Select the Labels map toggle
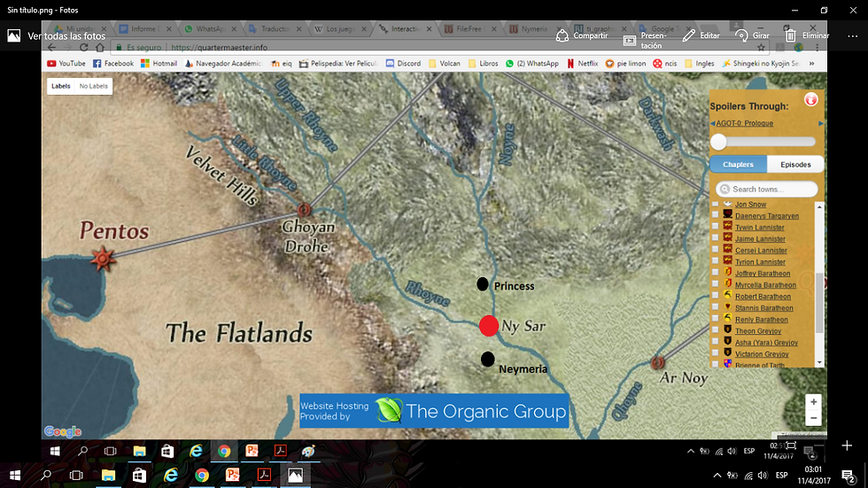The height and width of the screenshot is (488, 868). [61, 86]
